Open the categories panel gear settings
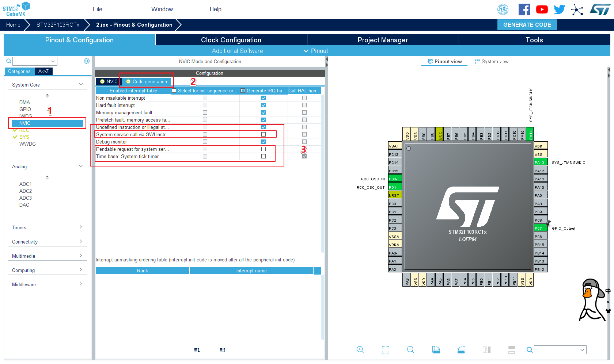Viewport: 614px width, 364px height. 87,61
